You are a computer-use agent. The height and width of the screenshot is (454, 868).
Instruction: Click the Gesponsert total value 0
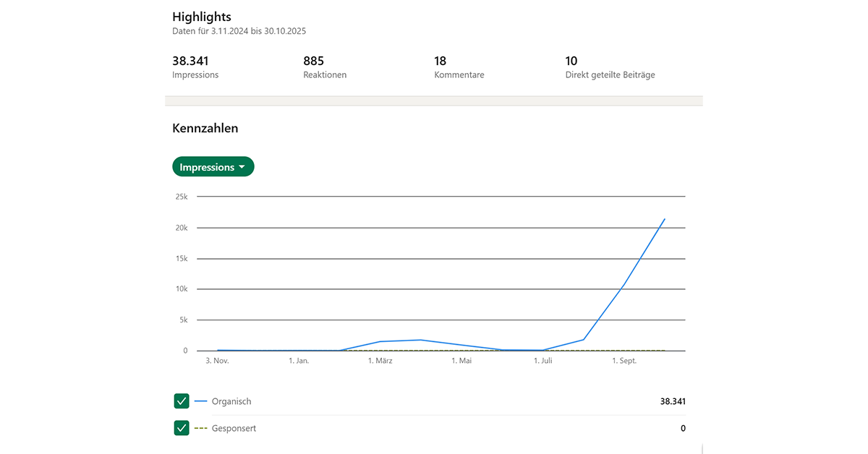(x=682, y=428)
